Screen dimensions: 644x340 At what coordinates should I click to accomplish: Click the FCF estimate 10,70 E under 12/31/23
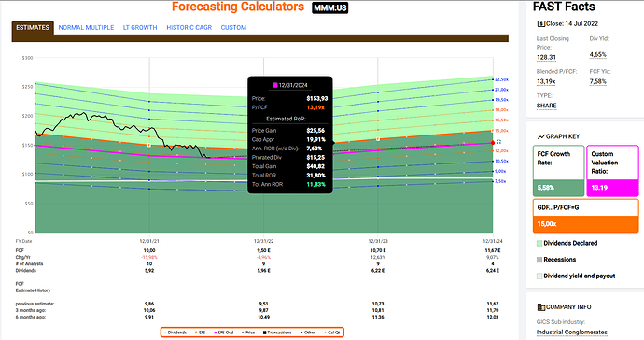click(378, 250)
